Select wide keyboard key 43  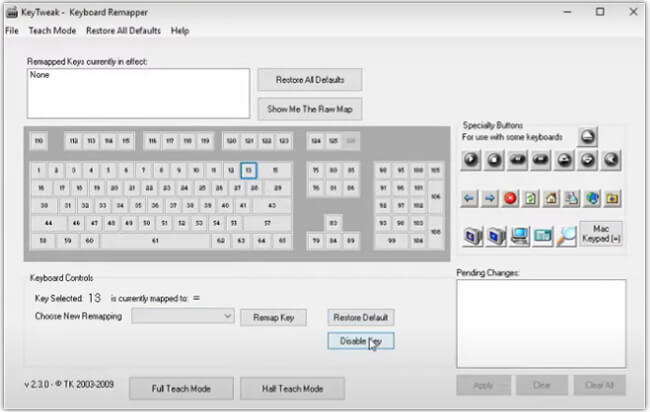(272, 206)
